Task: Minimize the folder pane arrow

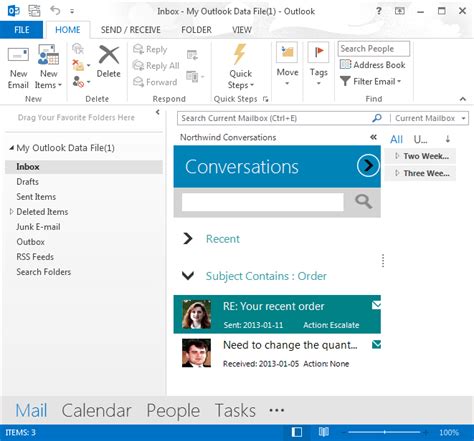Action: coord(158,112)
